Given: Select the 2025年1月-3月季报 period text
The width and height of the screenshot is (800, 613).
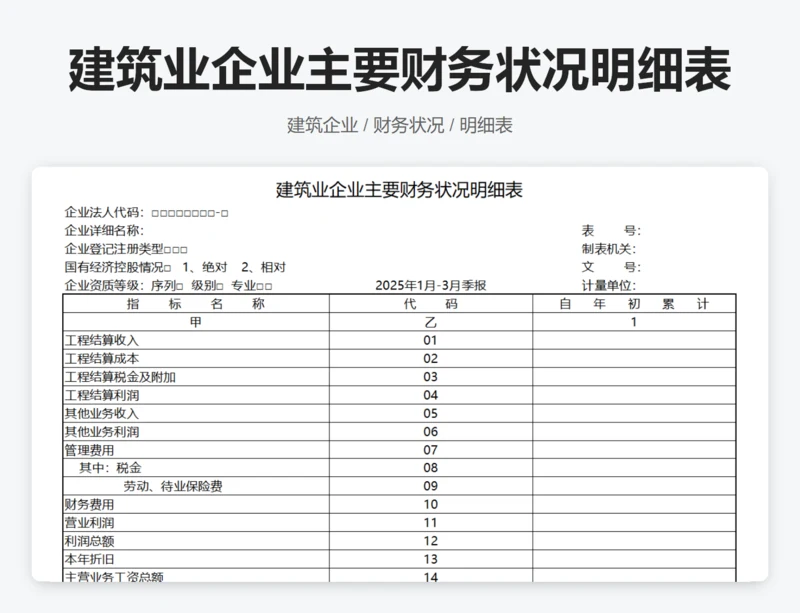Looking at the screenshot, I should (x=431, y=286).
